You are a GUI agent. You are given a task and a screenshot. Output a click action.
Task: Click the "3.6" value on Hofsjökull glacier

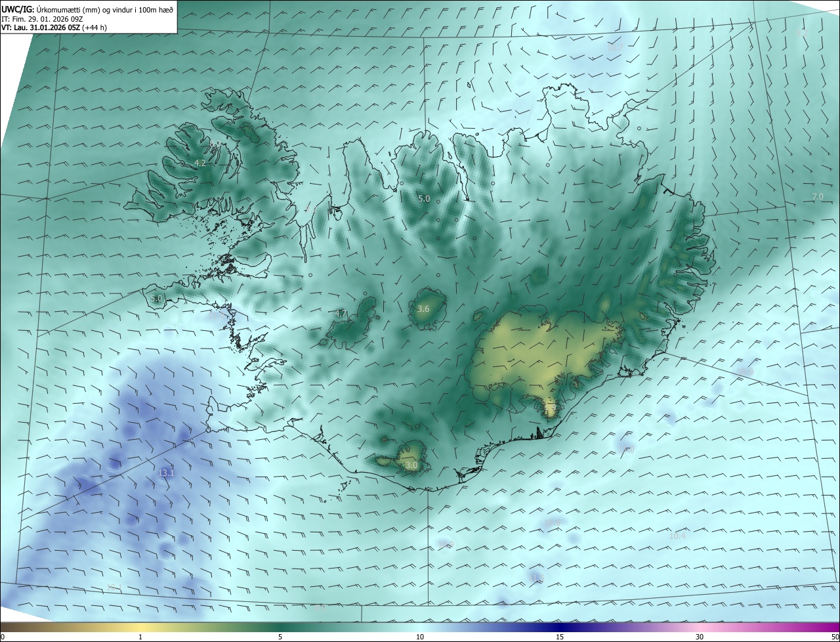(x=423, y=309)
